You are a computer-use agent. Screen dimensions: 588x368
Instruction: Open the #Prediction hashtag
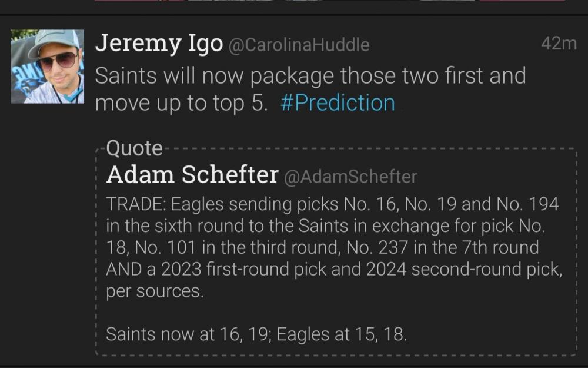(x=338, y=102)
